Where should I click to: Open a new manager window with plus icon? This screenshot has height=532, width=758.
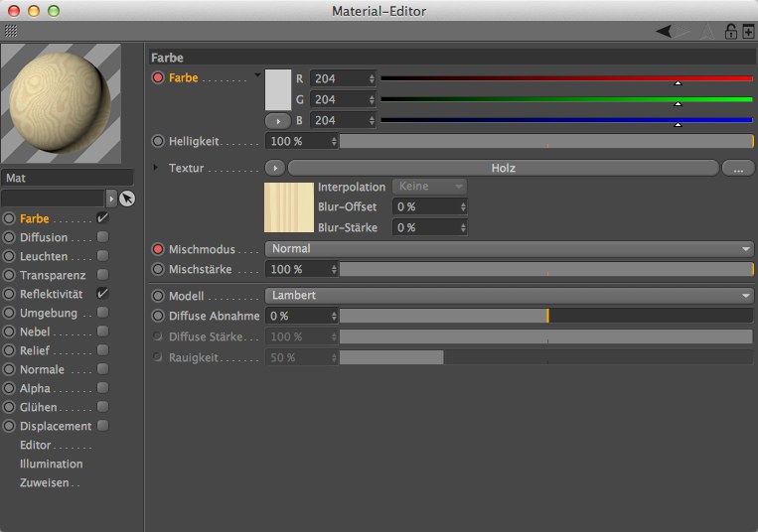pos(748,32)
